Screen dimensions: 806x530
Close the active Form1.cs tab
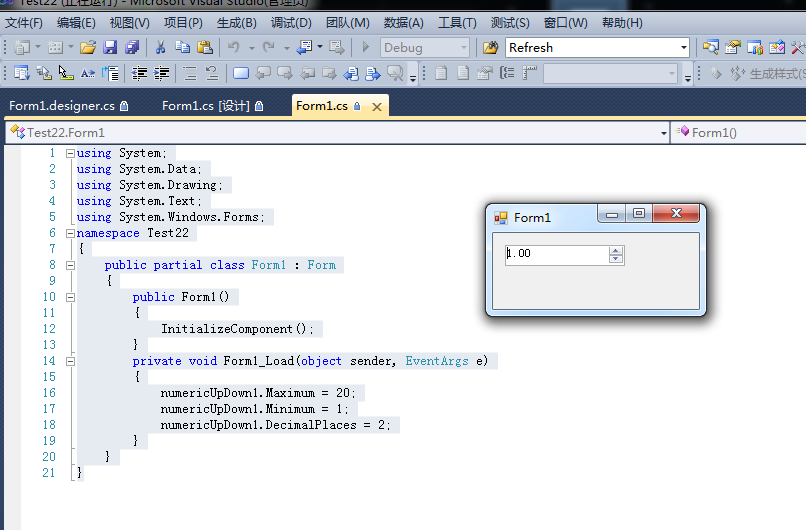pos(377,107)
